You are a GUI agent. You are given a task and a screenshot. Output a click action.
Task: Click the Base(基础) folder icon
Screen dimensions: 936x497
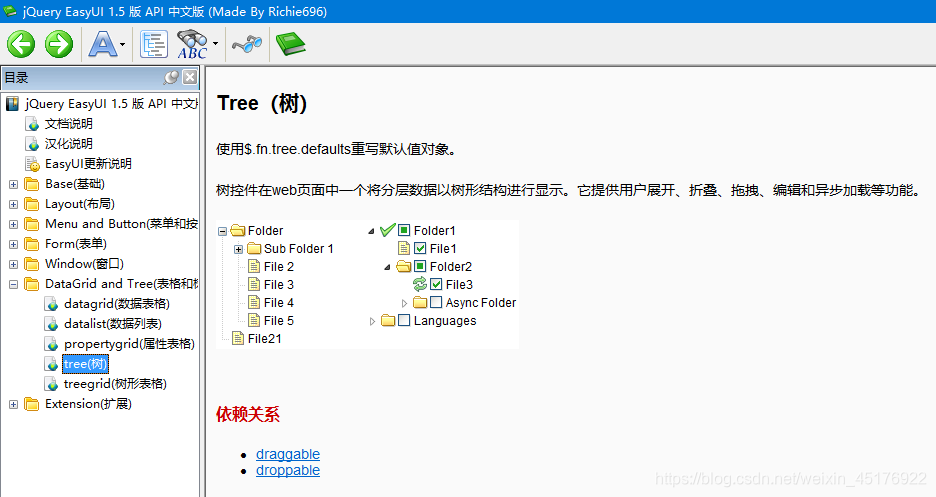click(x=32, y=184)
